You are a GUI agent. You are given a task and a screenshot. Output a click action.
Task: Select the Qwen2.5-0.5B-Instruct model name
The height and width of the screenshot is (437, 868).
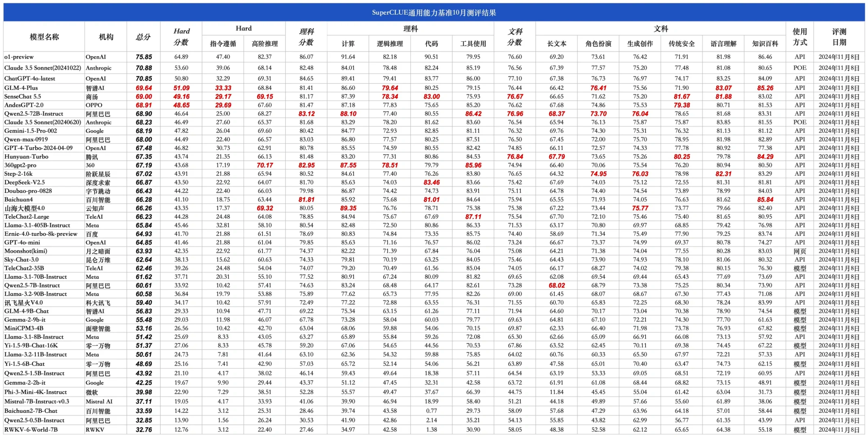pyautogui.click(x=34, y=420)
